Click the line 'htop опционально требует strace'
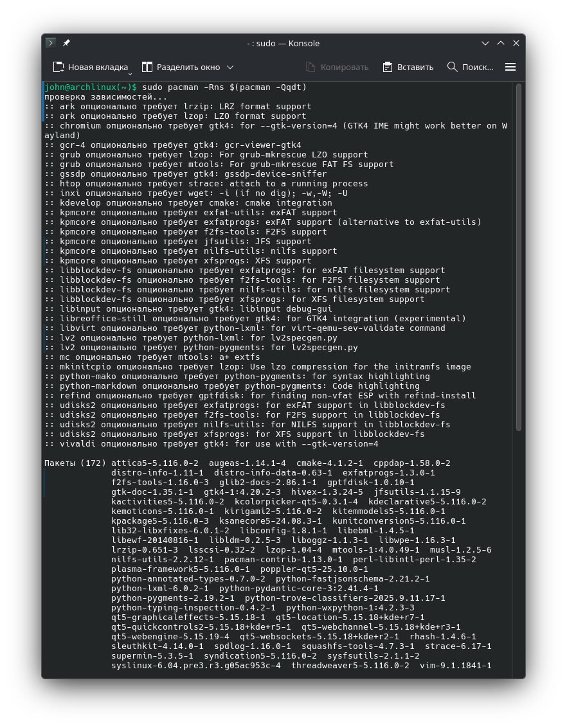 coord(206,183)
